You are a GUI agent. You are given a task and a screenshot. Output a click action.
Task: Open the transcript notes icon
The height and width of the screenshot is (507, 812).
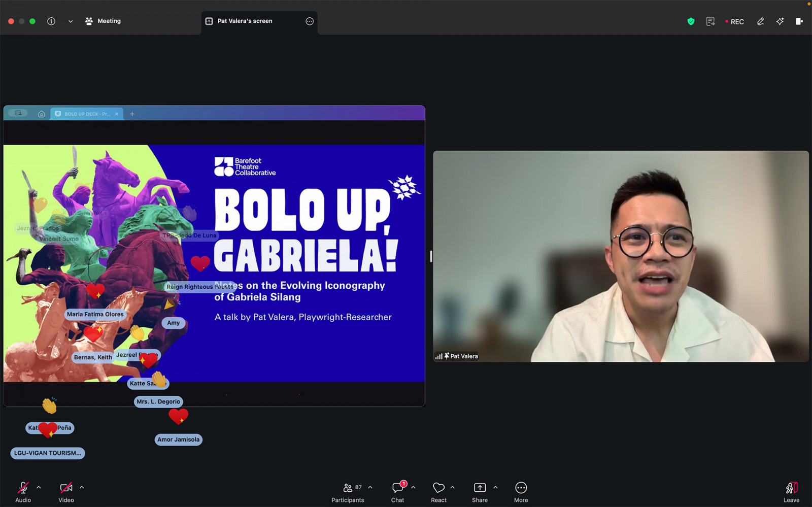(x=710, y=21)
